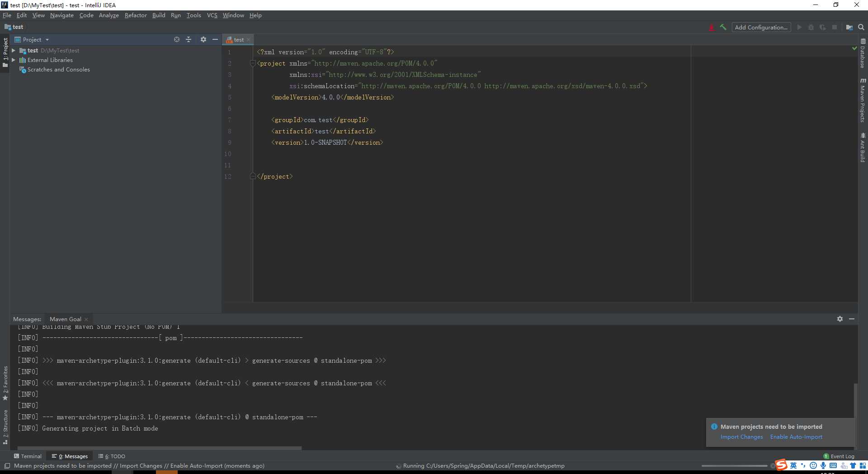Screen dimensions: 868x474
Task: Click the Project pane locate-target icon
Action: pyautogui.click(x=177, y=39)
